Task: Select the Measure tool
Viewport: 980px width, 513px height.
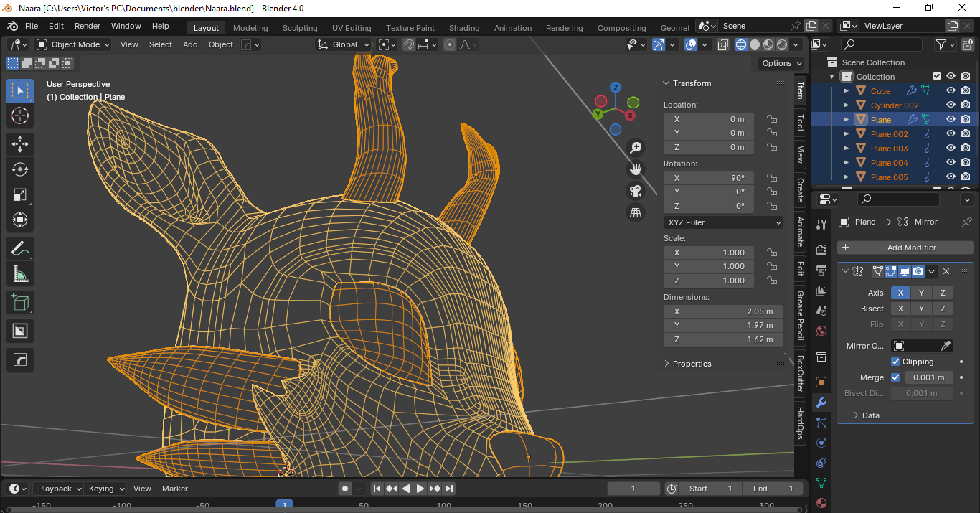Action: (20, 274)
